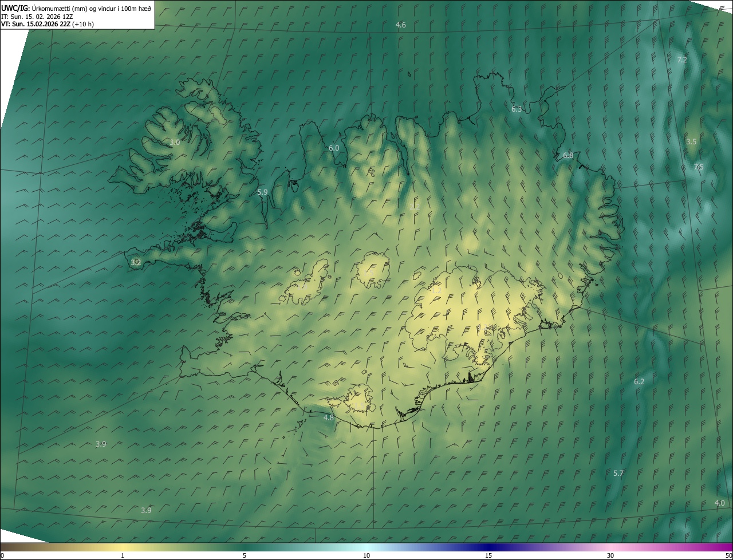Click the 7.5 value on the map
Image resolution: width=733 pixels, height=560 pixels.
(x=698, y=167)
